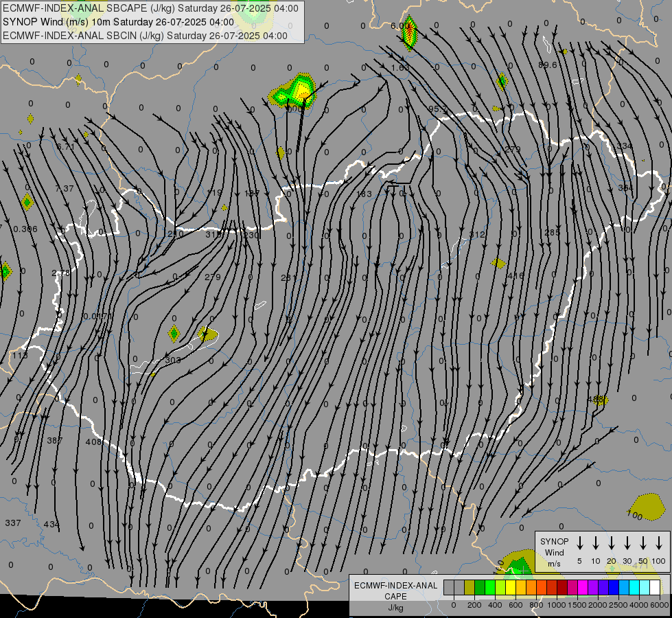Pick the sky blue CAPE legend swatch
This screenshot has width=672, height=618.
coord(623,588)
